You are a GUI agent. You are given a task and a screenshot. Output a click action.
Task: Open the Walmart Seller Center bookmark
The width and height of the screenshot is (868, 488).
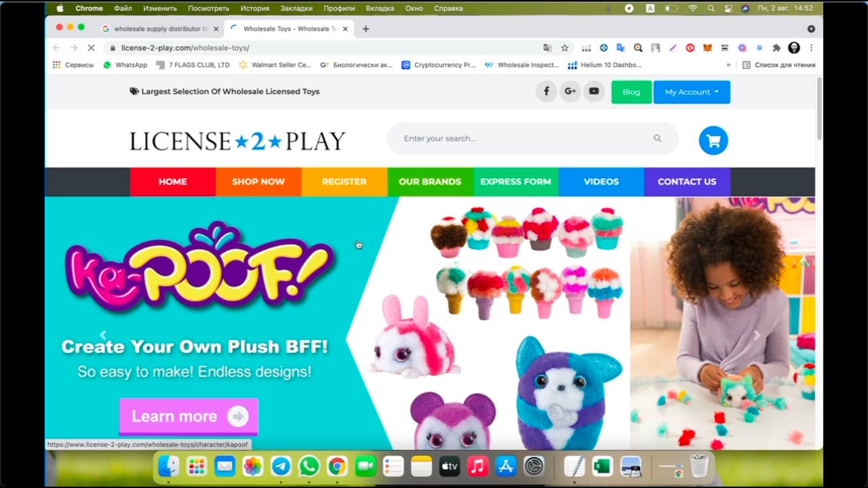[x=275, y=65]
